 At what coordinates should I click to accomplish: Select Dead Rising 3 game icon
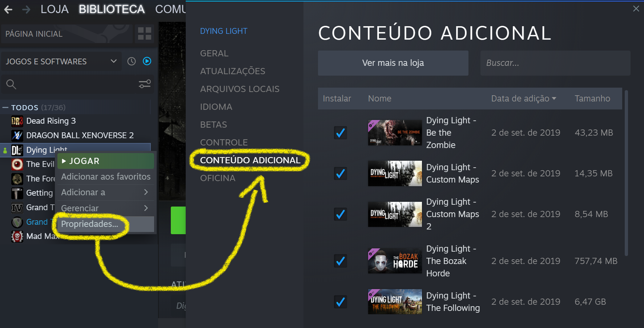[x=17, y=121]
